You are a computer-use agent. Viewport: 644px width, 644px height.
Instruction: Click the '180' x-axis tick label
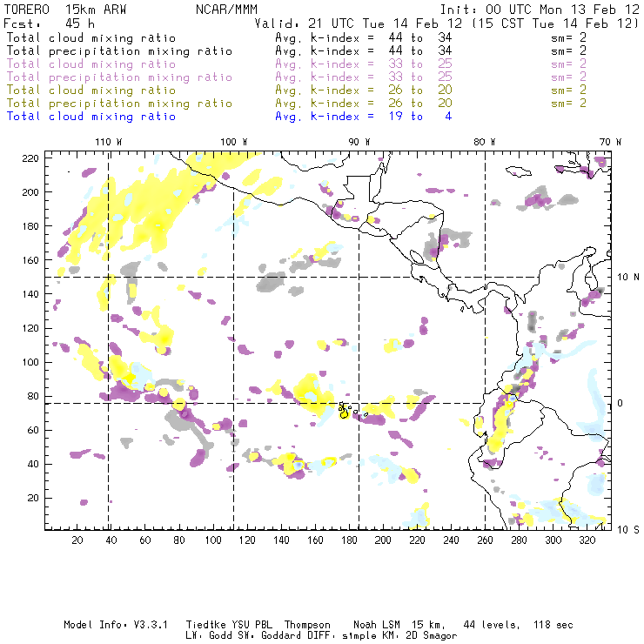click(x=349, y=540)
